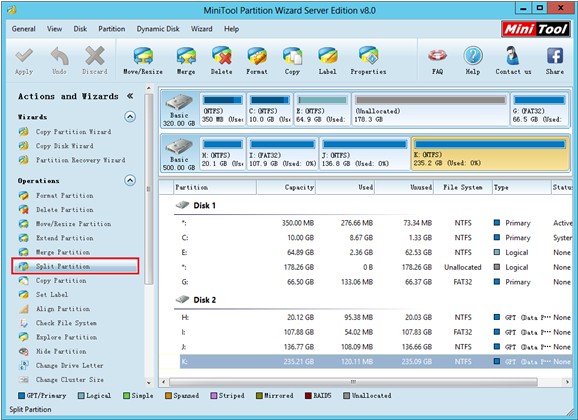The width and height of the screenshot is (578, 420).
Task: Sort by the Capacity column header
Action: click(286, 187)
